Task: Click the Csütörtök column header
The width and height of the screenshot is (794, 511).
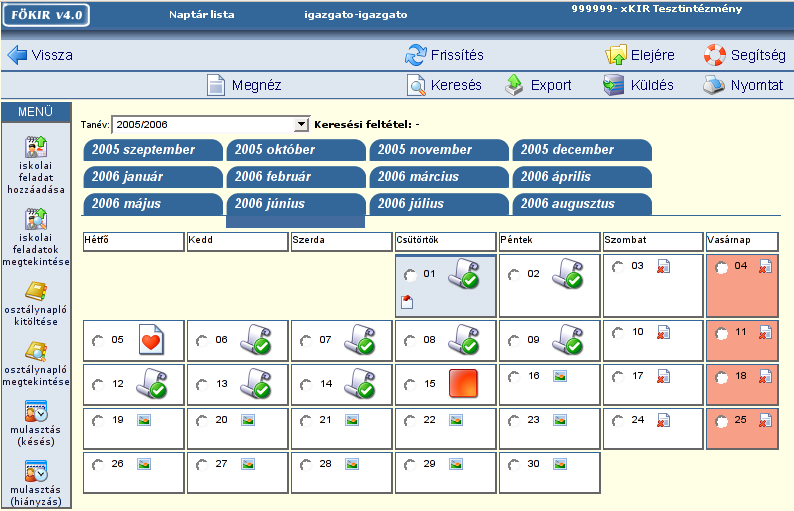Action: click(x=445, y=241)
